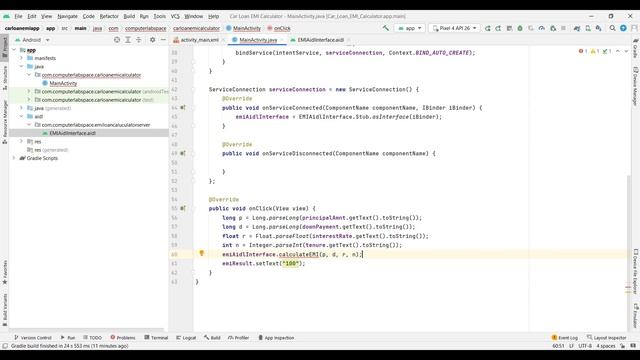Click Apply Code Changes icon
Screen dimensions: 640x360
click(498, 28)
